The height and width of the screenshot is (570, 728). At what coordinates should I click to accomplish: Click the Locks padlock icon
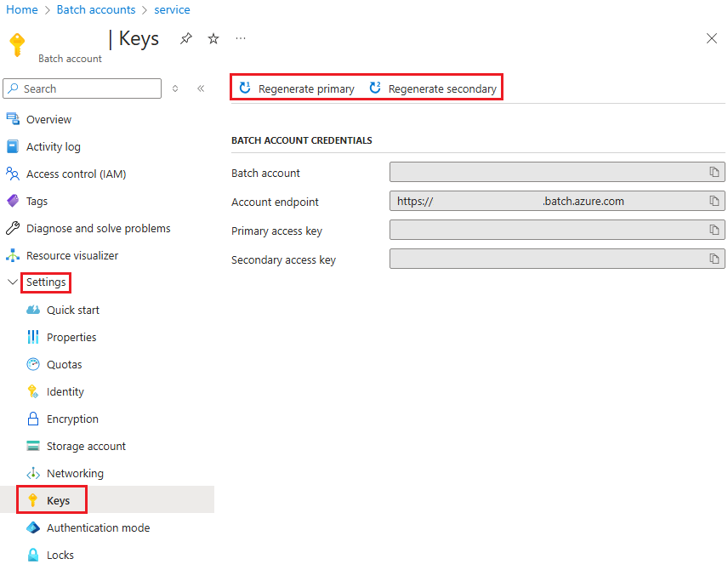pyautogui.click(x=33, y=555)
